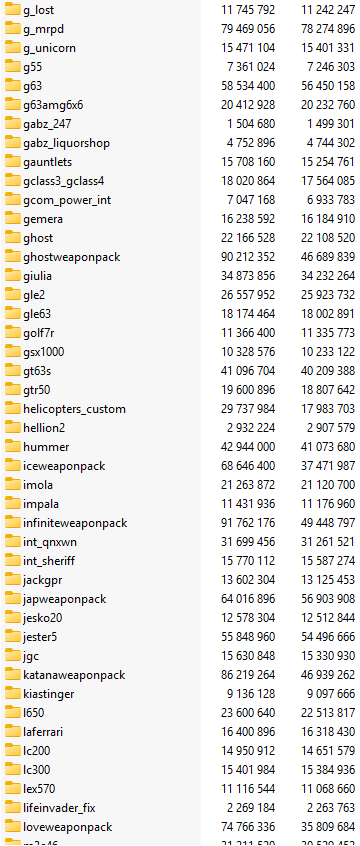Click the ghostweaponpack folder icon
This screenshot has height=846, width=360.
pos(12,256)
